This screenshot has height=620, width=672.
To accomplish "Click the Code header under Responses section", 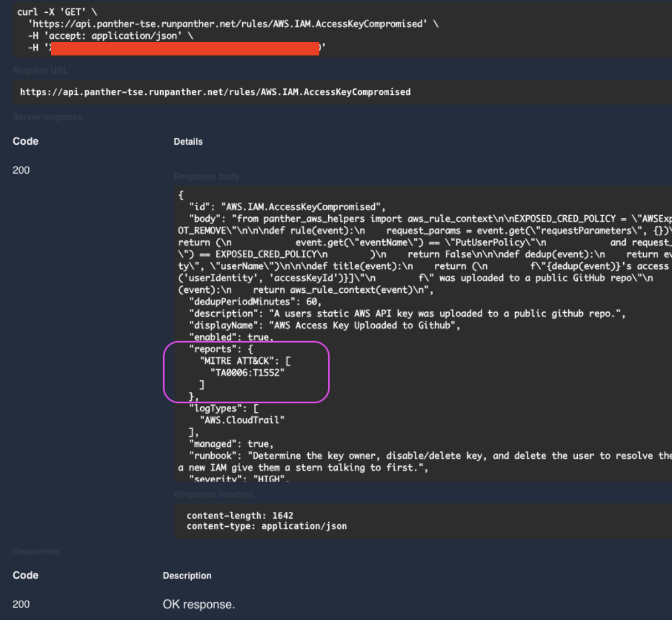I will 26,575.
